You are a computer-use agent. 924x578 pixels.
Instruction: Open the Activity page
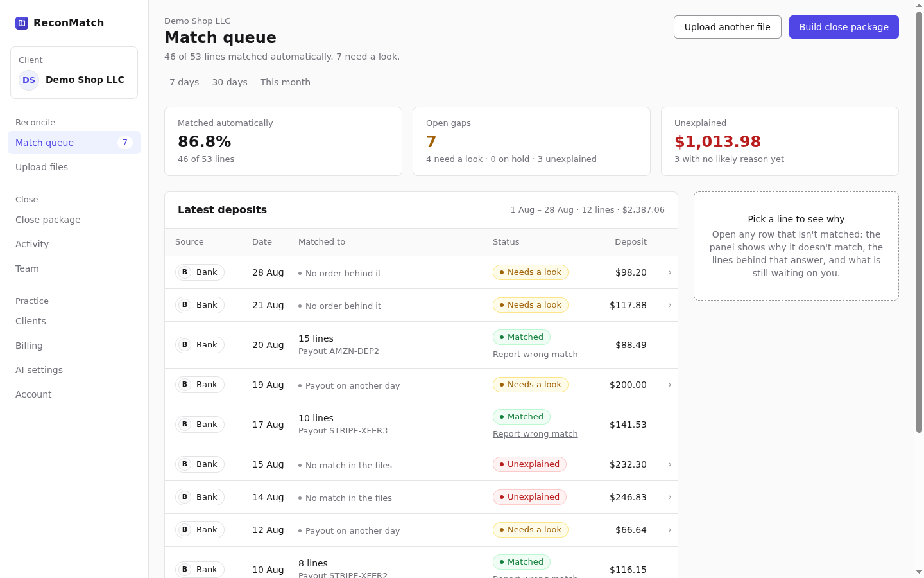[74, 244]
